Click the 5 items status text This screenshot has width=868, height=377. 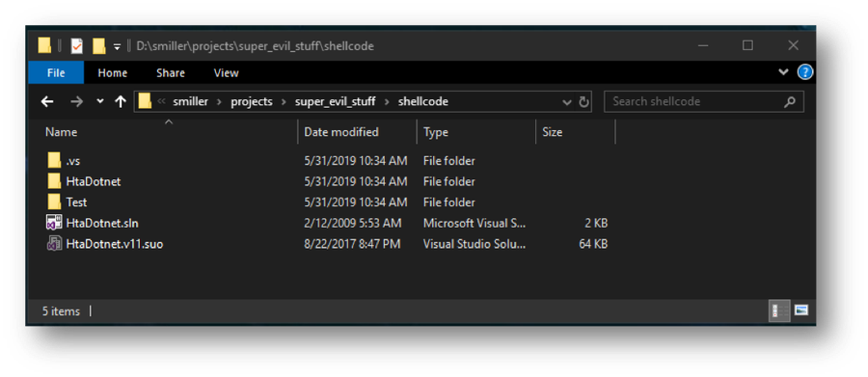(x=61, y=311)
